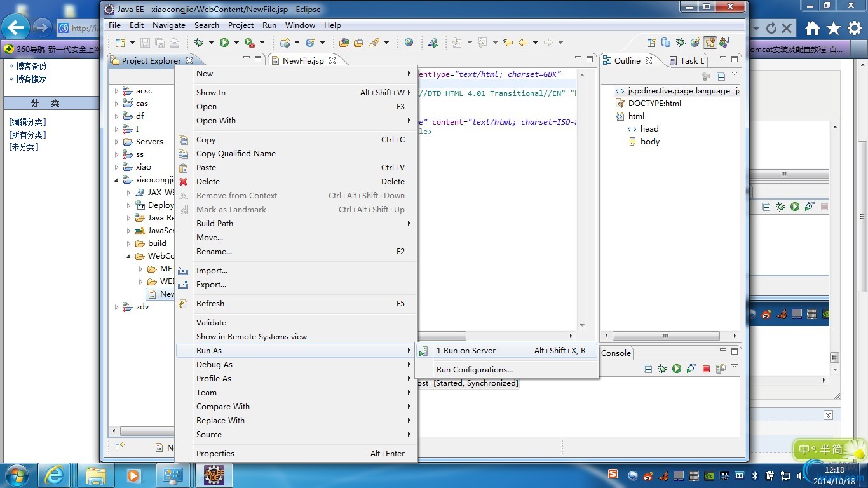This screenshot has width=868, height=488.
Task: Click the New wizard toolbar icon
Action: tap(120, 43)
